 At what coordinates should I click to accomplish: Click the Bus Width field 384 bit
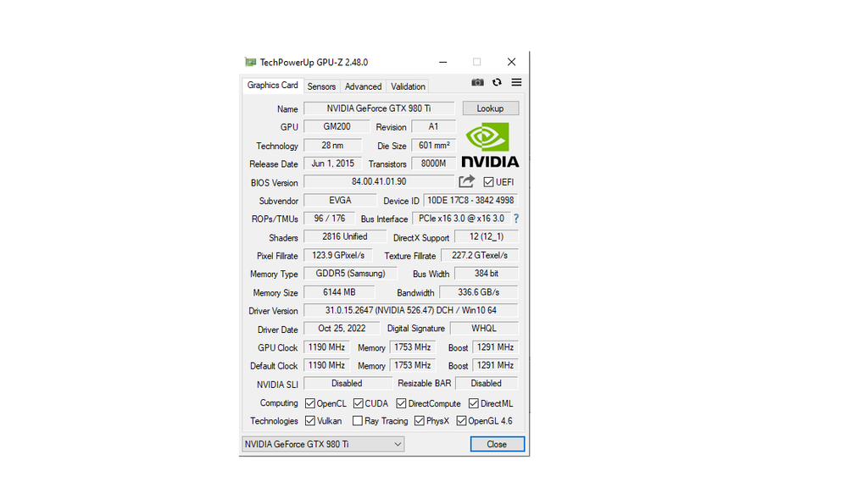pyautogui.click(x=487, y=274)
